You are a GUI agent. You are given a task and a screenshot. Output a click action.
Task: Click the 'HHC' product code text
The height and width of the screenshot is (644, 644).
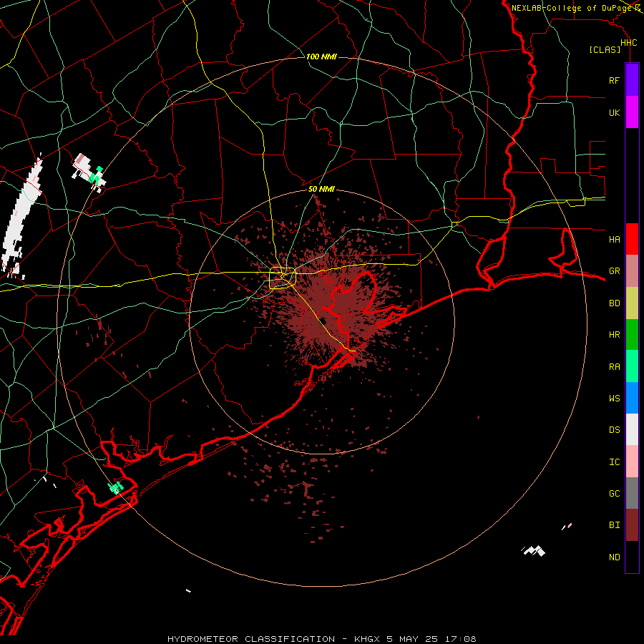coord(628,43)
